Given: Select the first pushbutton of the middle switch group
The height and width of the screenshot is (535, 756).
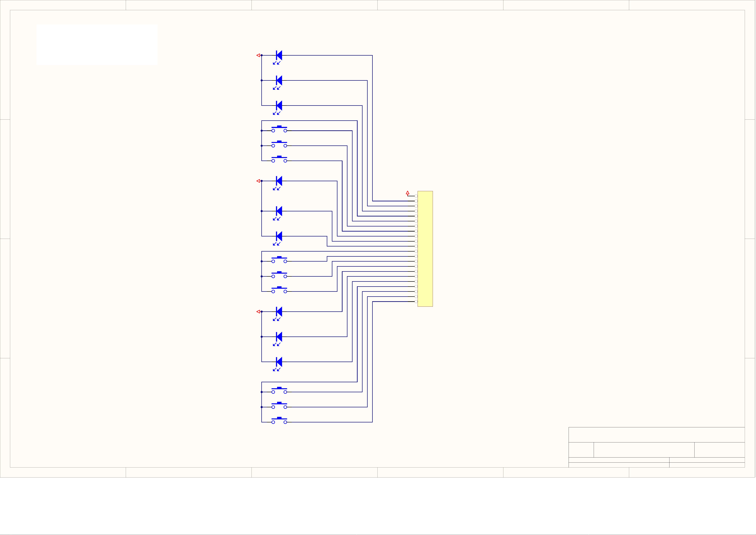Looking at the screenshot, I should point(279,260).
